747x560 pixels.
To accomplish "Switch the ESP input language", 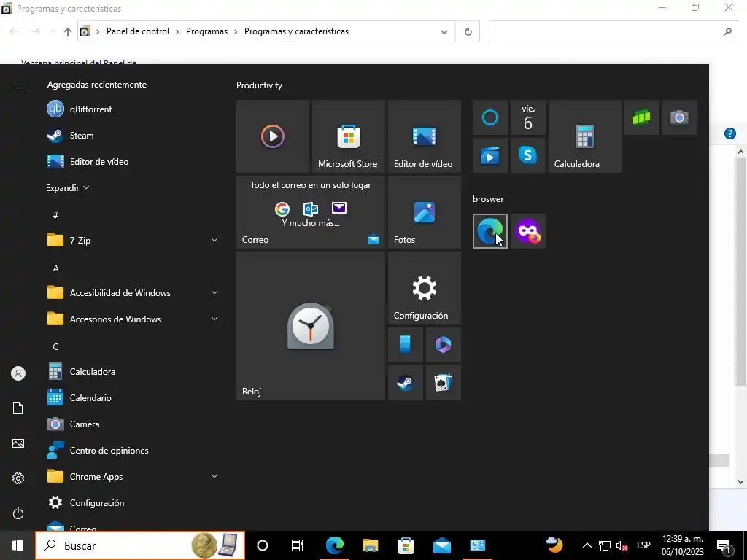I will [x=643, y=545].
